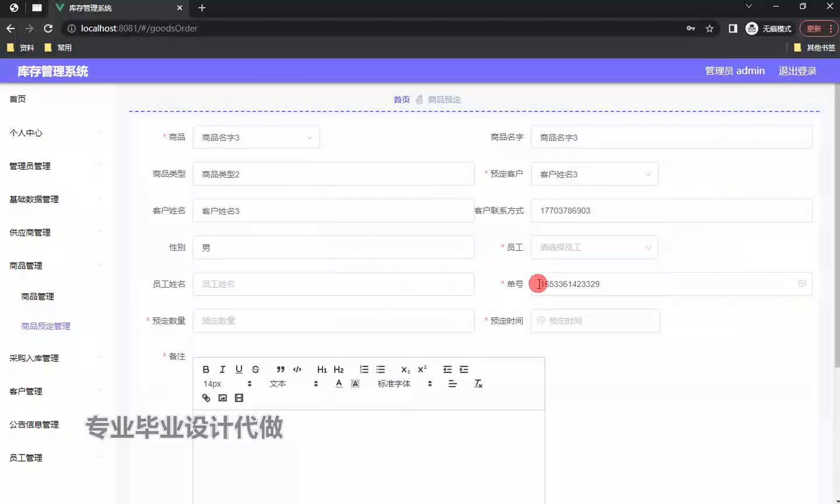The image size is (840, 504).
Task: Expand the 商品 dropdown showing 商品名字3
Action: [256, 138]
